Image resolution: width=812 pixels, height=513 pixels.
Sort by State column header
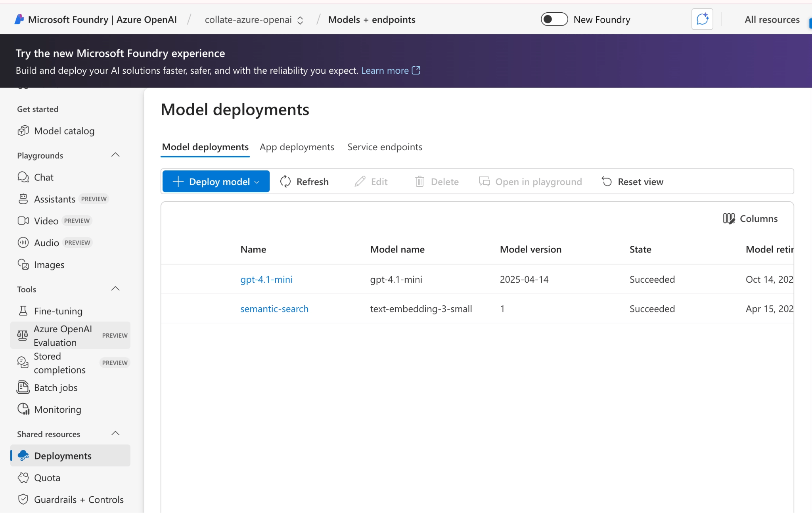point(640,249)
